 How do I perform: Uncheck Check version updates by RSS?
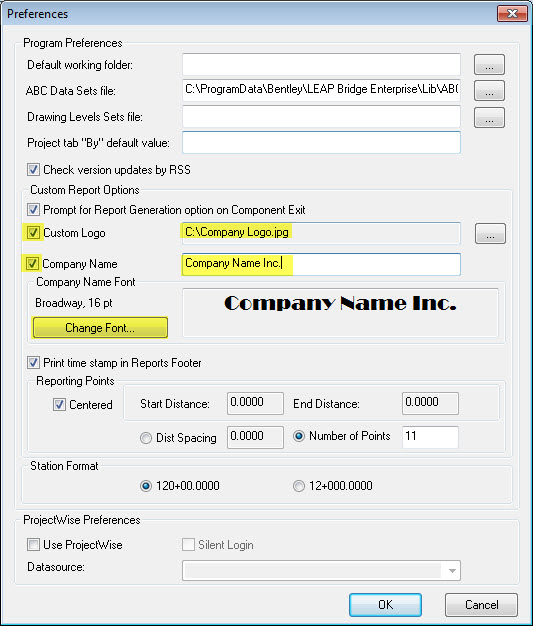(33, 170)
